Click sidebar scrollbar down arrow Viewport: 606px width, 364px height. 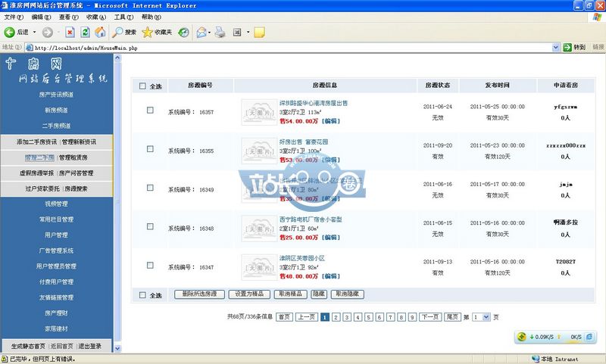117,348
